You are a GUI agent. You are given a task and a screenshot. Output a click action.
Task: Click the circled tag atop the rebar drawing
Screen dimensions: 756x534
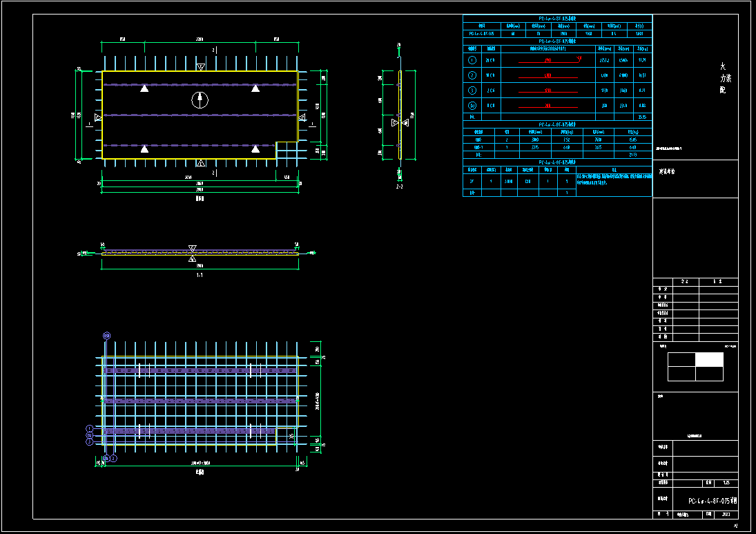(x=106, y=336)
